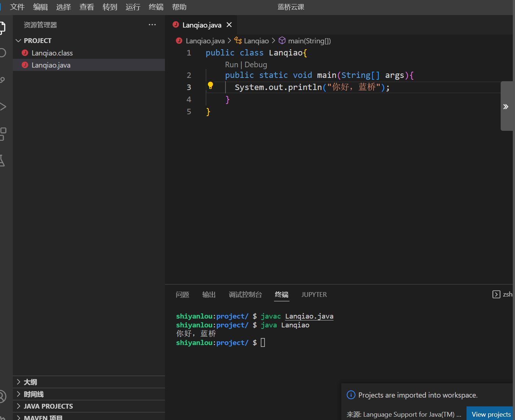Expand the JAVA PROJECTS section

pos(18,406)
